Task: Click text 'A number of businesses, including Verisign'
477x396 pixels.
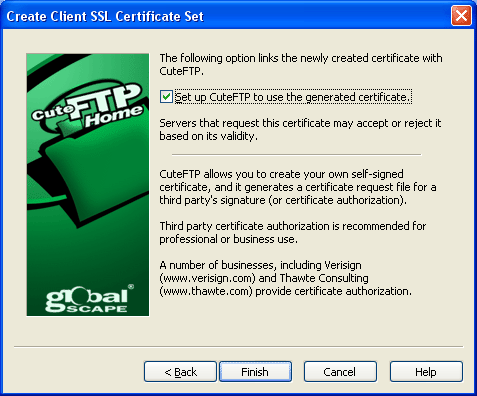Action: (x=260, y=265)
